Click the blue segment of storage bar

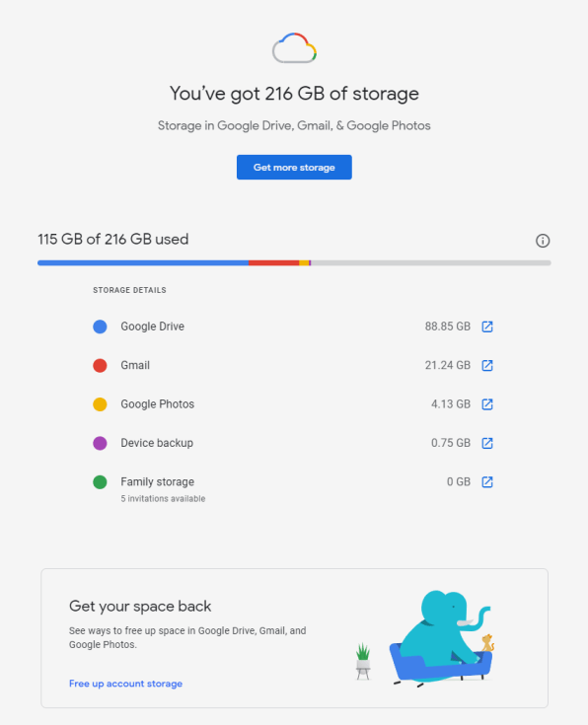coord(143,262)
